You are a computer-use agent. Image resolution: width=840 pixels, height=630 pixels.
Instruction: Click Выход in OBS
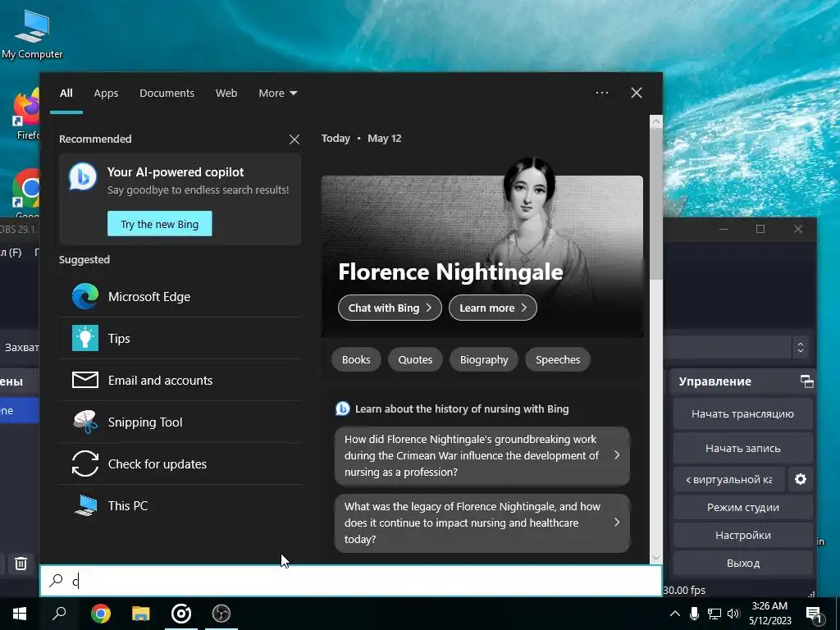tap(742, 563)
